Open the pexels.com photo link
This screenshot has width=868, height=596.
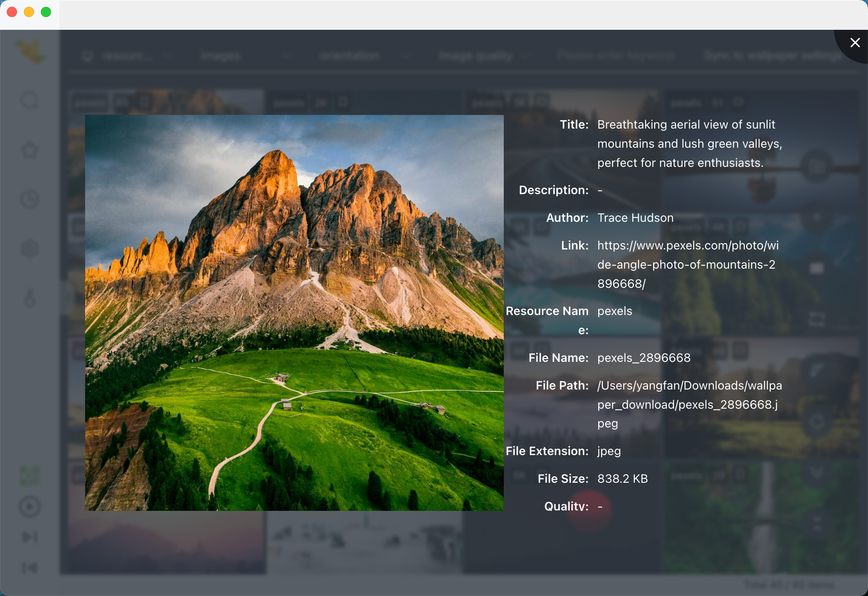point(688,264)
